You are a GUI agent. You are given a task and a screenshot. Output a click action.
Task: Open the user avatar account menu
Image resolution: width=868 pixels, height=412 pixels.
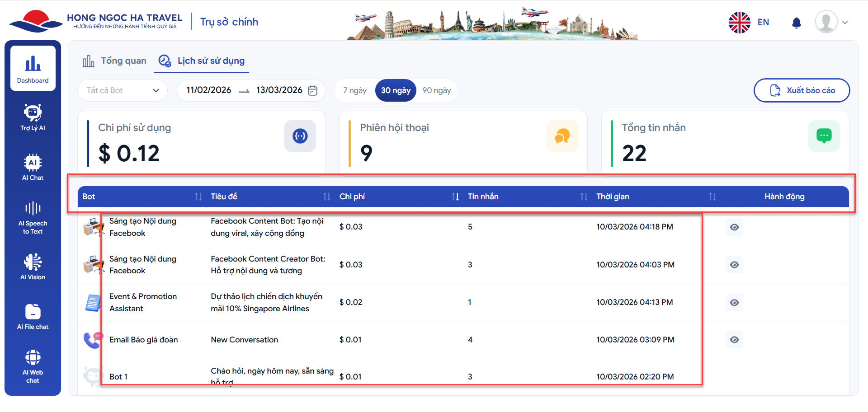[x=831, y=22]
